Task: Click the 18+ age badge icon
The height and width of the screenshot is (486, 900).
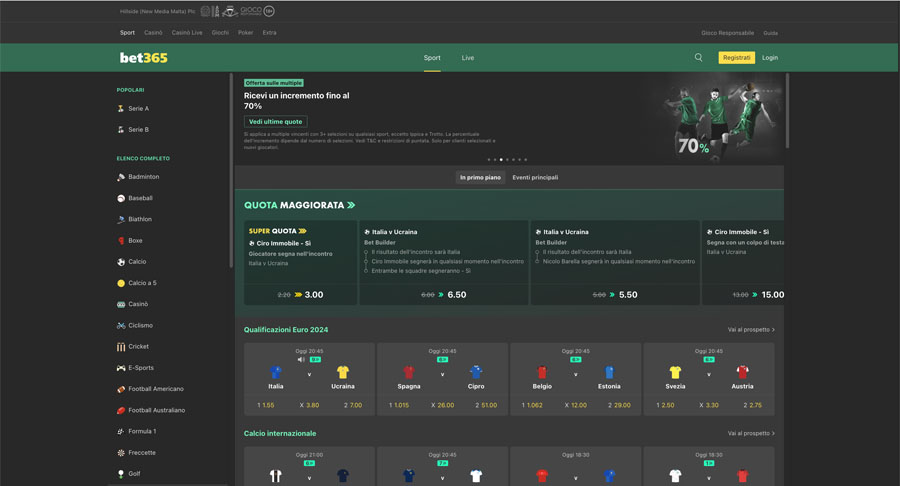Action: point(269,11)
